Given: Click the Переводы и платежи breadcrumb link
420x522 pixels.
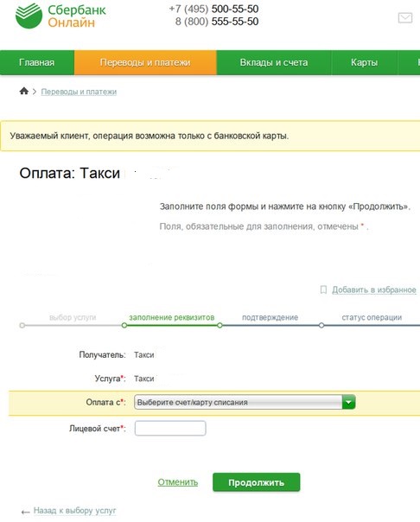Looking at the screenshot, I should tap(79, 92).
